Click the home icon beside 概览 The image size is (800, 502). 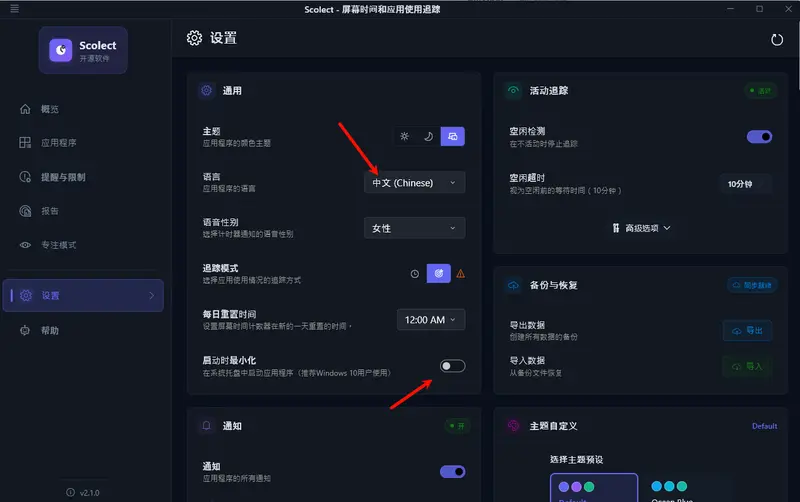[25, 109]
